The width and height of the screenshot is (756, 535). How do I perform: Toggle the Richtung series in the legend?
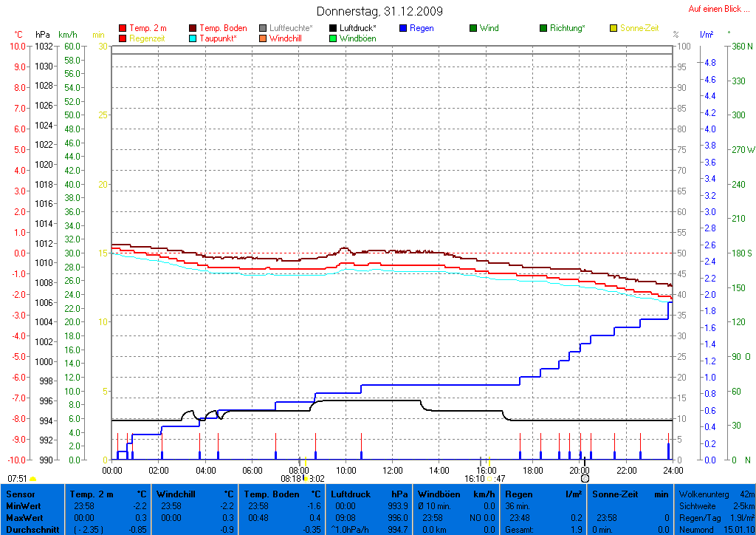click(566, 28)
